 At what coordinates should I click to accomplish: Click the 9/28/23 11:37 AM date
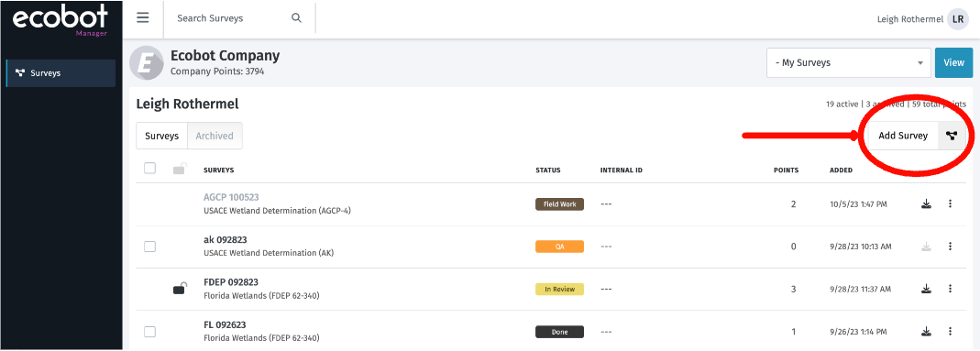tap(861, 290)
